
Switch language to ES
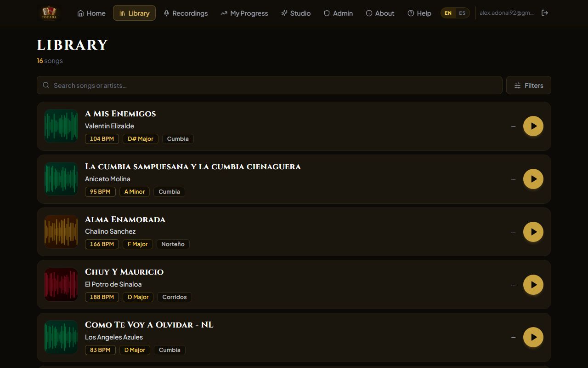462,13
